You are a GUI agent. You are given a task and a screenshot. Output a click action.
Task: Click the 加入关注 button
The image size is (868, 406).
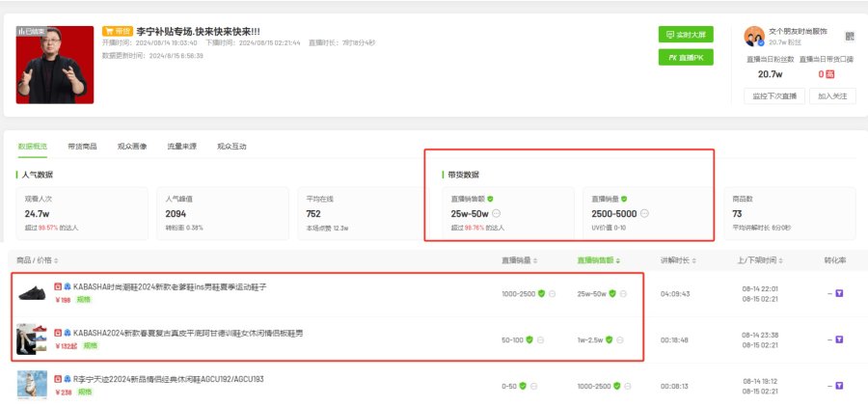[832, 95]
